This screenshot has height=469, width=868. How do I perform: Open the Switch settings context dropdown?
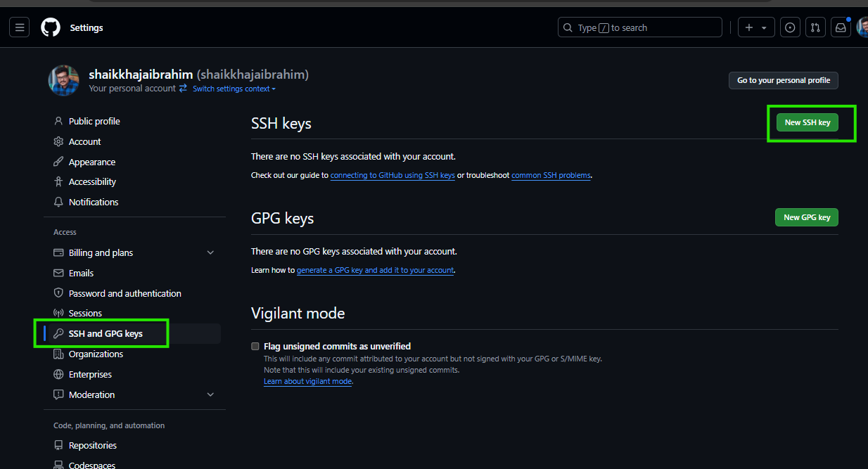(x=234, y=89)
